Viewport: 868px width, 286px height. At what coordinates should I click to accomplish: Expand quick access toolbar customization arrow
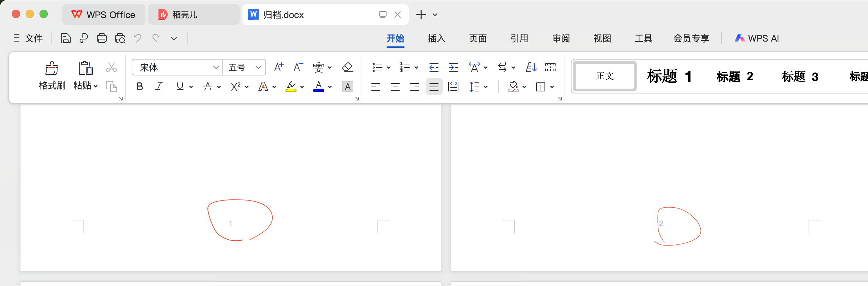174,38
